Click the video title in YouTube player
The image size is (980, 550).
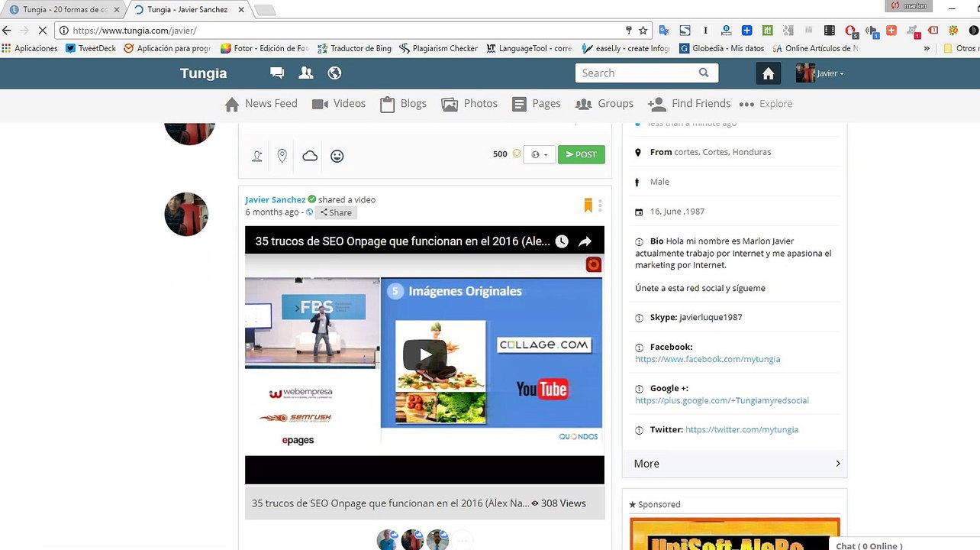click(402, 241)
